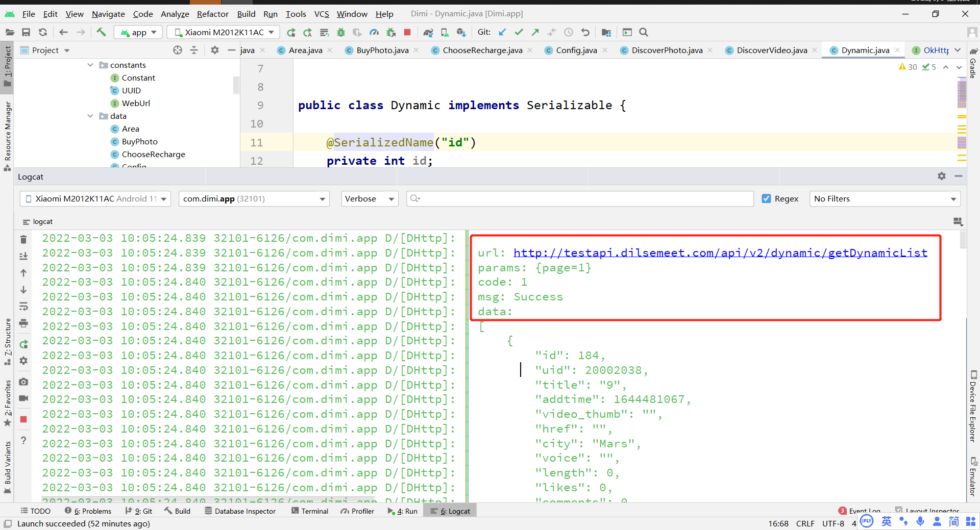Open the Refactor menu
This screenshot has width=980, height=530.
tap(212, 14)
